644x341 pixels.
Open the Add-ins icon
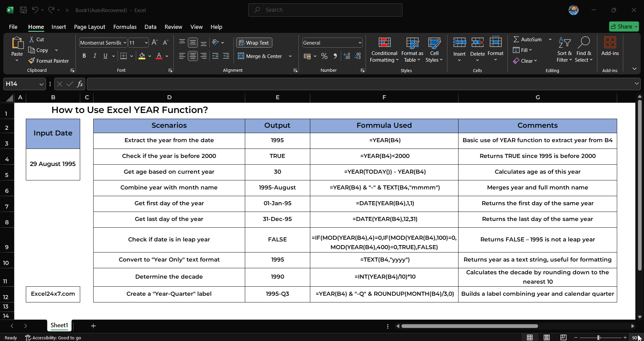pos(610,43)
